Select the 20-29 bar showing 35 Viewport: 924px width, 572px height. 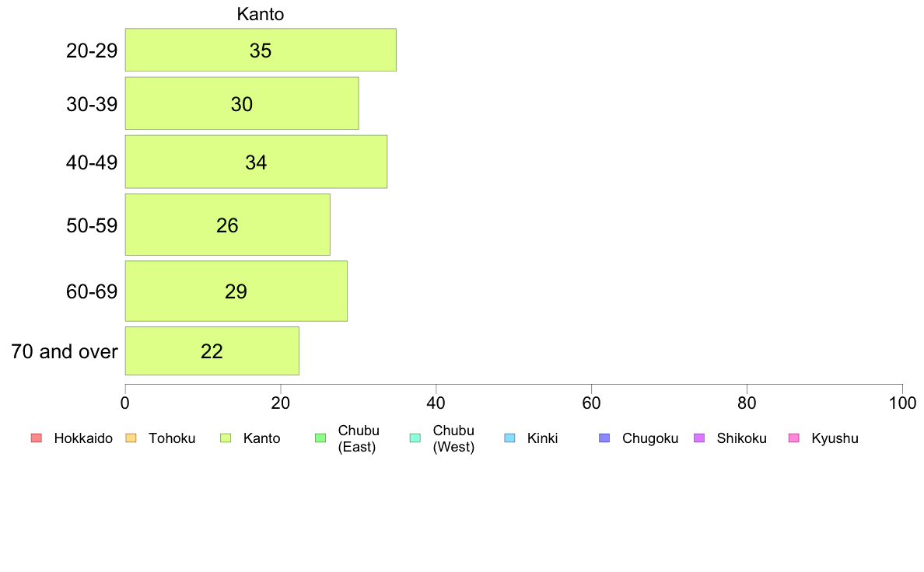261,50
